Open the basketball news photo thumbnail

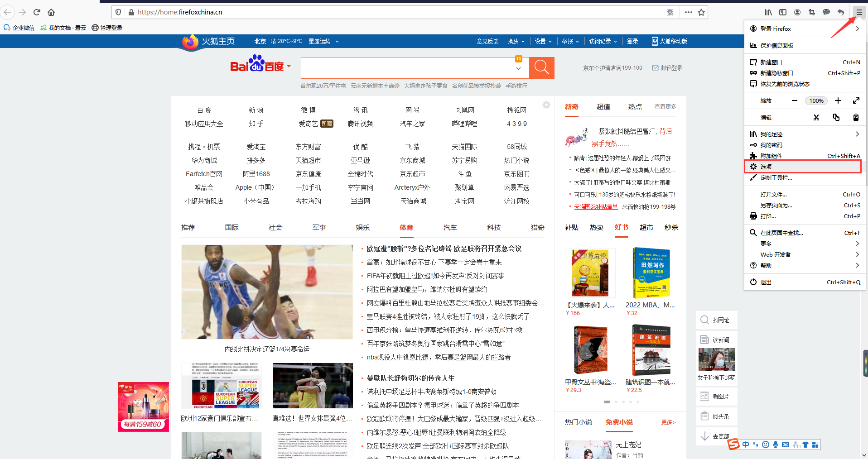[x=267, y=292]
